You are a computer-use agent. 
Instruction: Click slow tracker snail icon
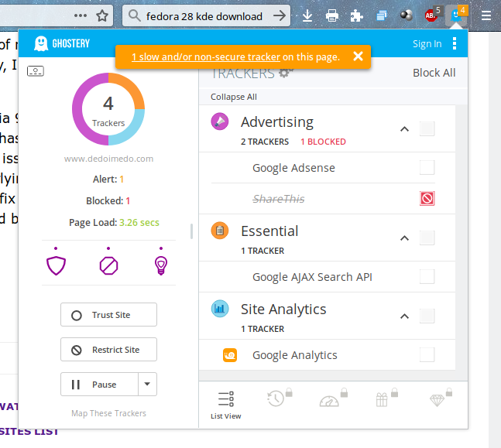pos(230,355)
